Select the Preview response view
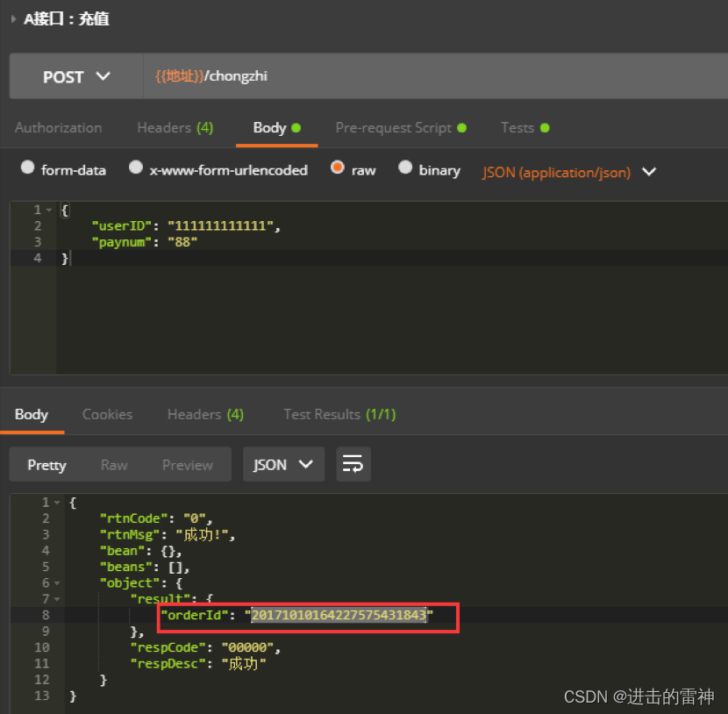Image resolution: width=728 pixels, height=714 pixels. [188, 465]
